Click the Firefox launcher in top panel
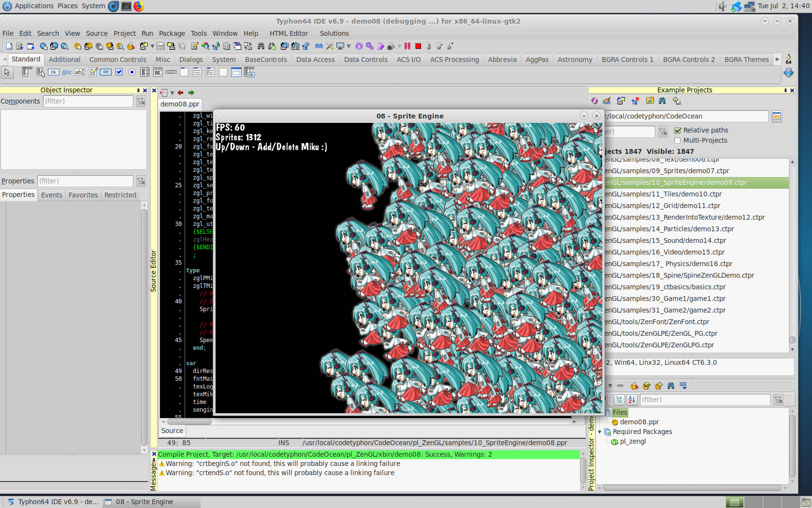 point(139,6)
